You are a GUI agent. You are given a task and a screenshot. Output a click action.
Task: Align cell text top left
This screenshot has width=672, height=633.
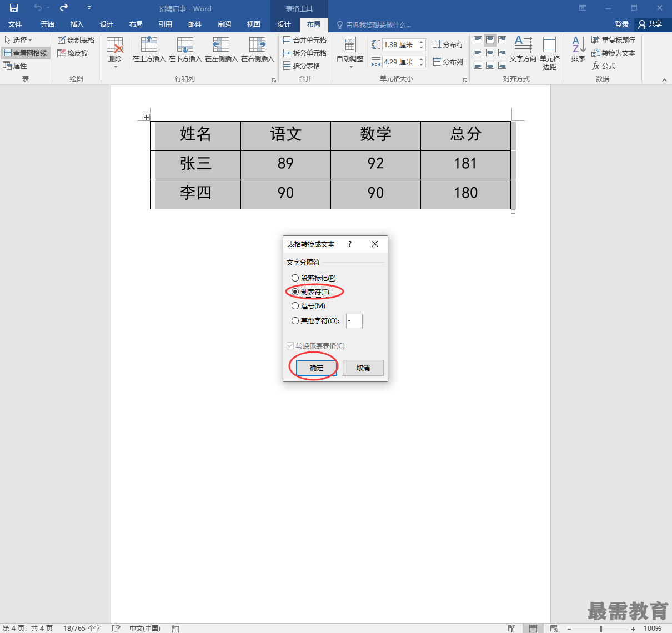478,40
